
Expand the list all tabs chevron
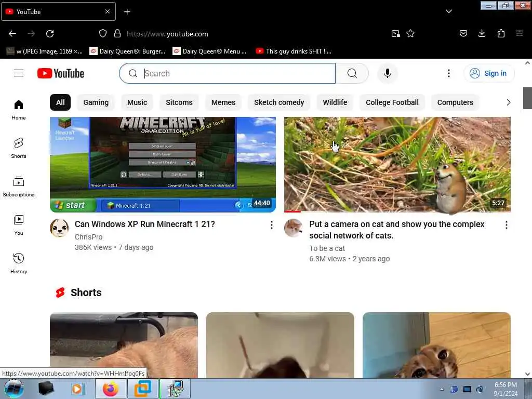coord(448,11)
